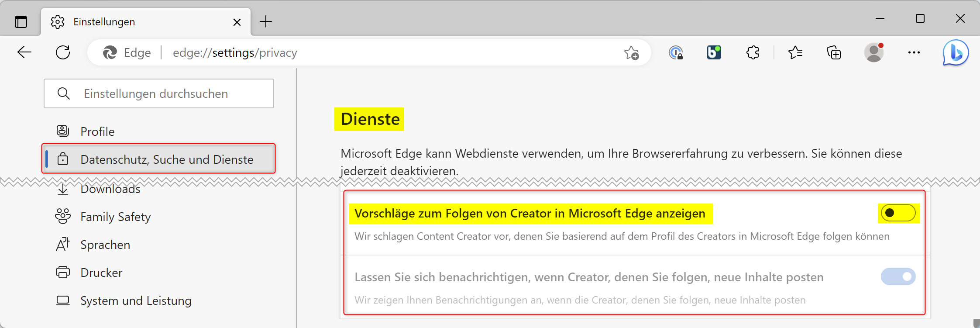The width and height of the screenshot is (980, 328).
Task: Click paragraph 'Microsoft Edge kann Webdienste verwenden'
Action: pos(621,162)
